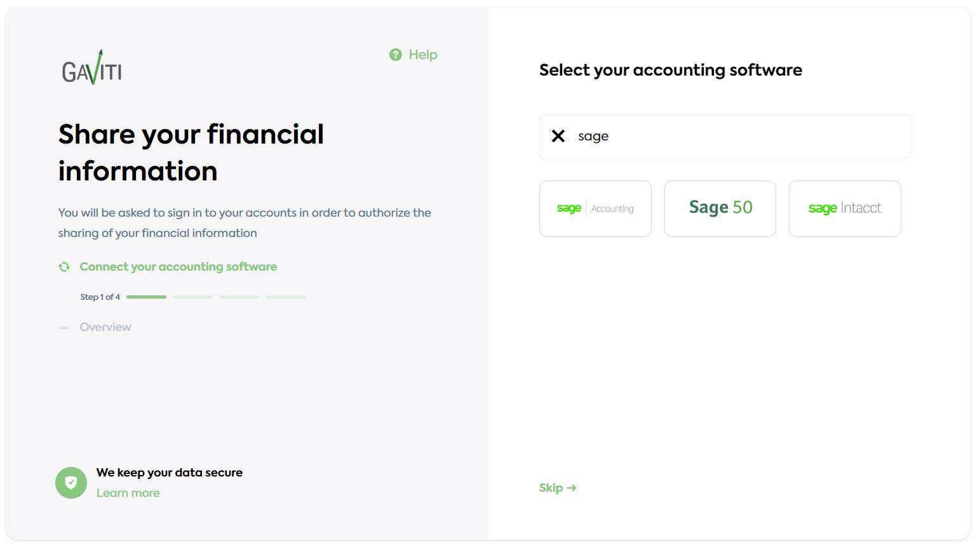
Task: Click the green security shield icon
Action: tap(71, 483)
